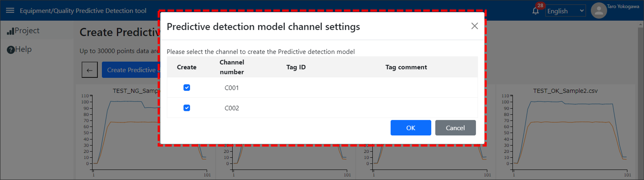Viewport: 644px width, 180px height.
Task: Close the channel settings dialog
Action: click(474, 26)
